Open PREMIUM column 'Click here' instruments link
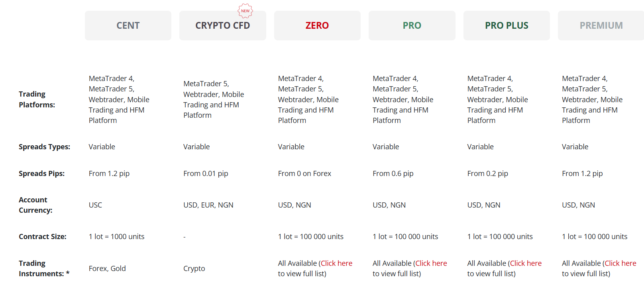Viewport: 644px width, 281px height. coord(620,263)
